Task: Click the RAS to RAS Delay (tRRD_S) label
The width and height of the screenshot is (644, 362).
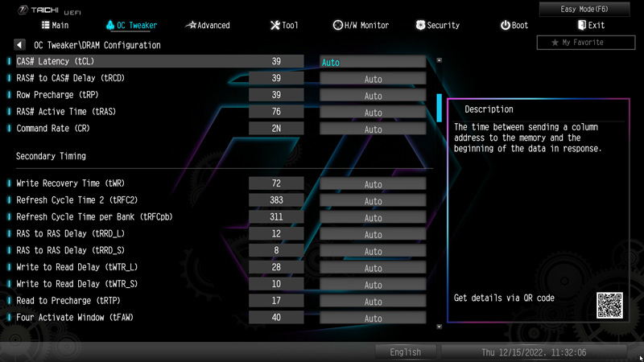Action: coord(70,250)
